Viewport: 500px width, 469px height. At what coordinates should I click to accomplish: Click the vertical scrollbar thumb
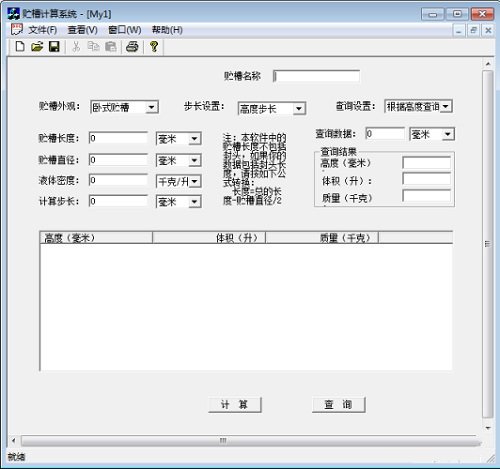click(x=488, y=244)
